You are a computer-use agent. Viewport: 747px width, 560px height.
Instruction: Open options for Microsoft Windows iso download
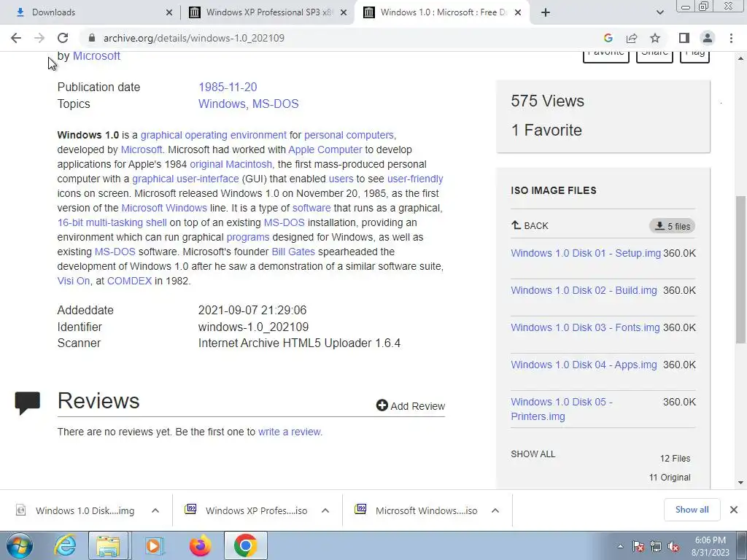point(495,510)
